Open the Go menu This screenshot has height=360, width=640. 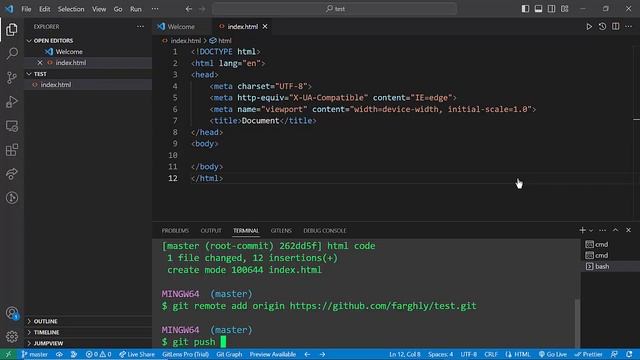click(118, 9)
